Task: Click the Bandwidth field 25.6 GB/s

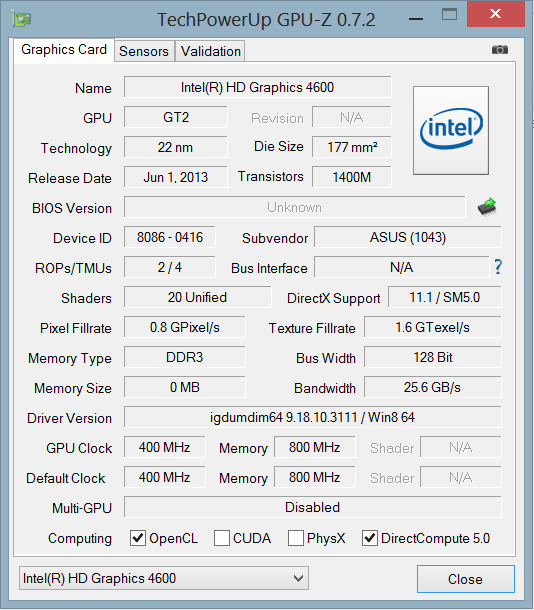Action: pyautogui.click(x=432, y=387)
